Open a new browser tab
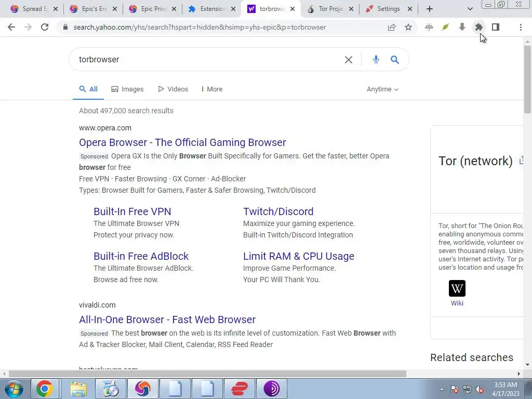This screenshot has width=532, height=399. coord(430,9)
